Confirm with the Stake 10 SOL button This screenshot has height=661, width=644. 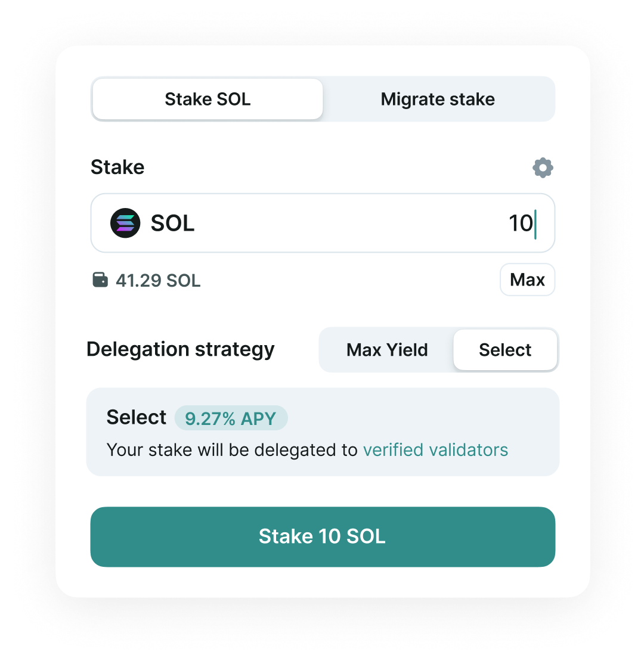click(x=323, y=536)
